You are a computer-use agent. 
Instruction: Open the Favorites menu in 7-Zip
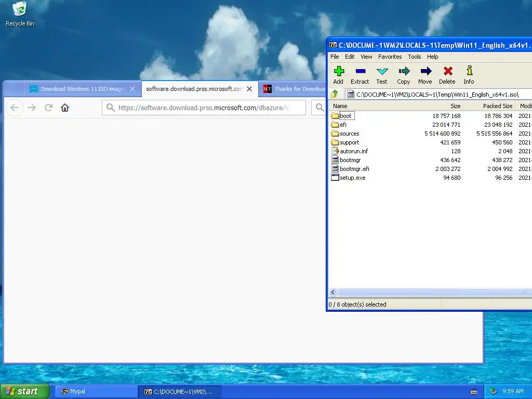[x=390, y=57]
